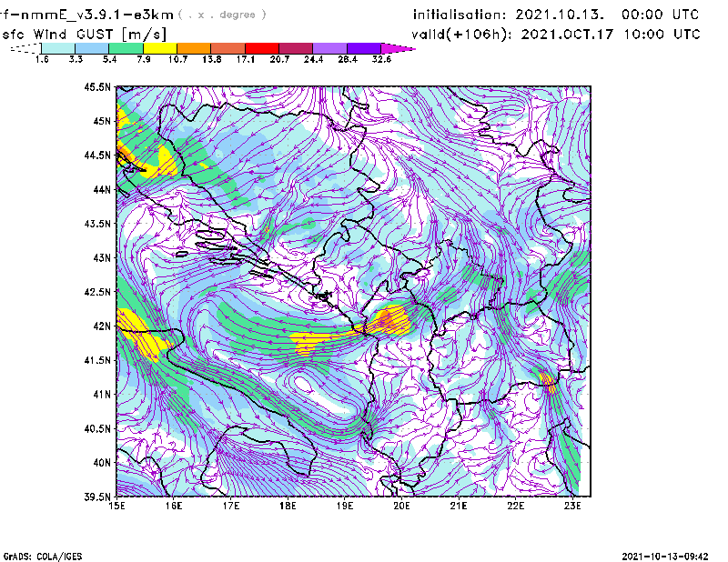The height and width of the screenshot is (562, 728).
Task: Click the 41.5N latitude label
Action: [97, 360]
